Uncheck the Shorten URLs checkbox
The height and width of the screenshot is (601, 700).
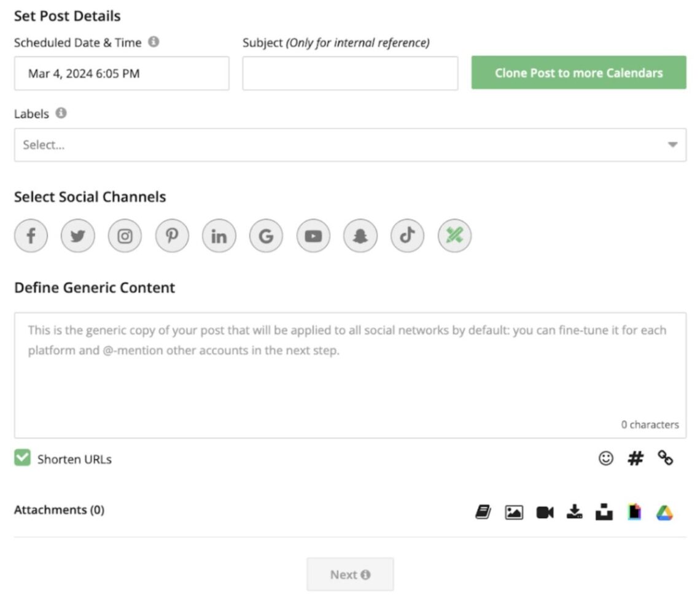coord(21,459)
